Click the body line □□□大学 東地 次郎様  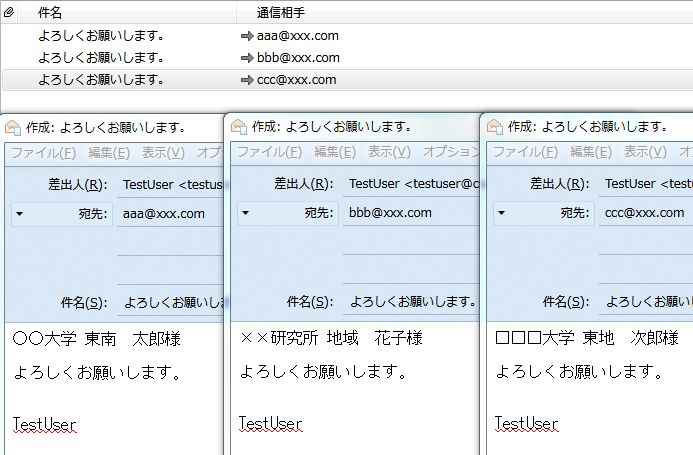click(x=587, y=338)
